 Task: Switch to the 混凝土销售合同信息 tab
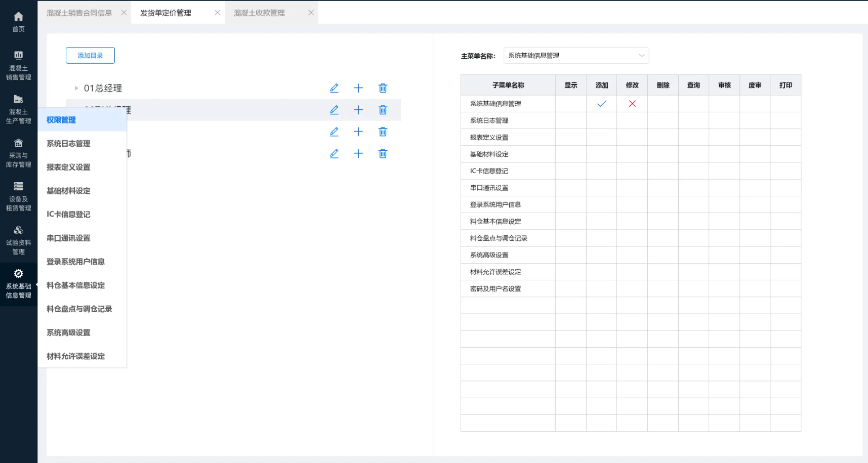pyautogui.click(x=79, y=13)
